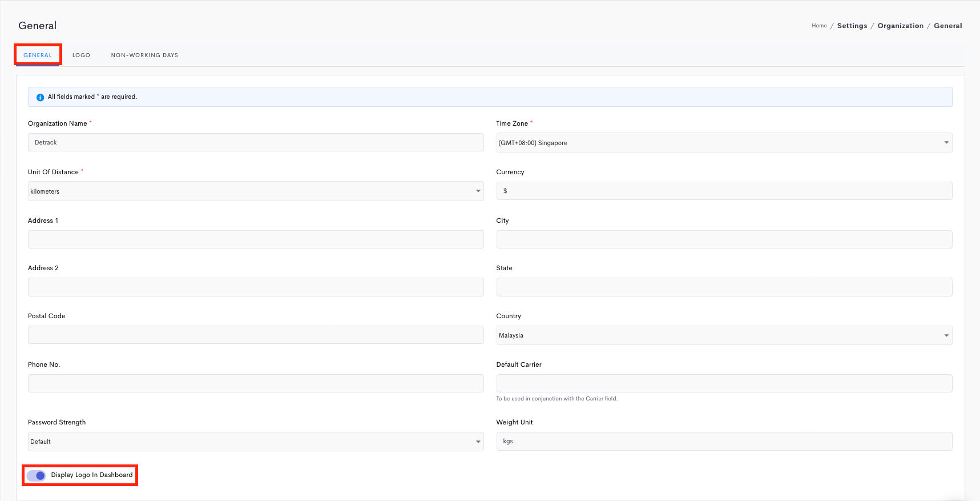Open the Time Zone dropdown
Screen dimensions: 980x501
tap(724, 143)
